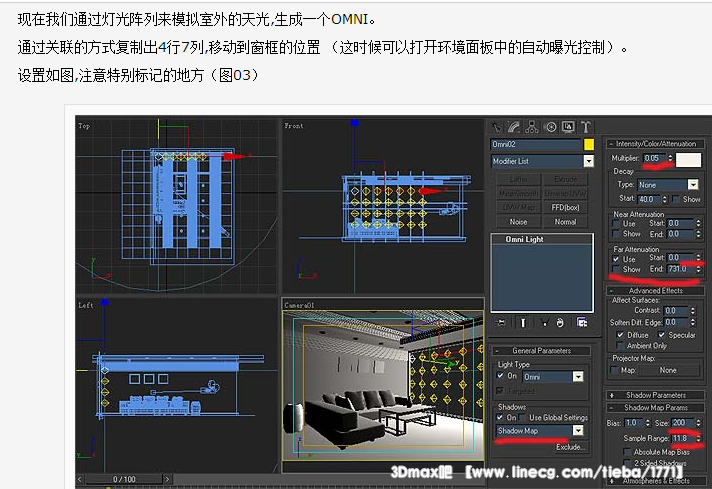Enable Projector Map checkbox

click(x=614, y=370)
